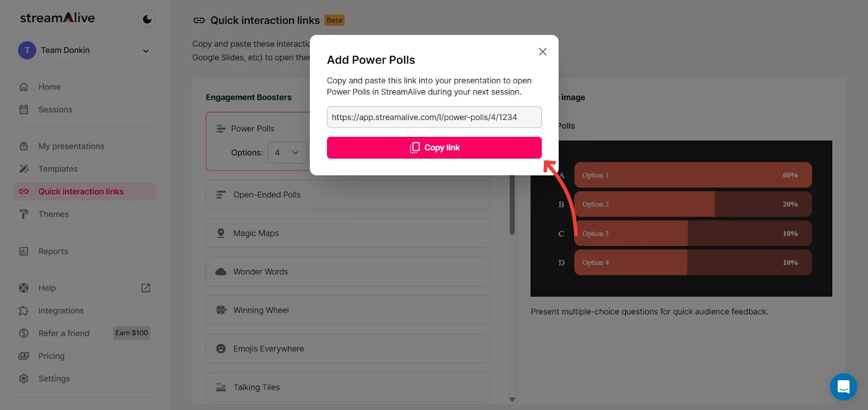The image size is (868, 410).
Task: Select the Magic Maps booster
Action: (347, 233)
